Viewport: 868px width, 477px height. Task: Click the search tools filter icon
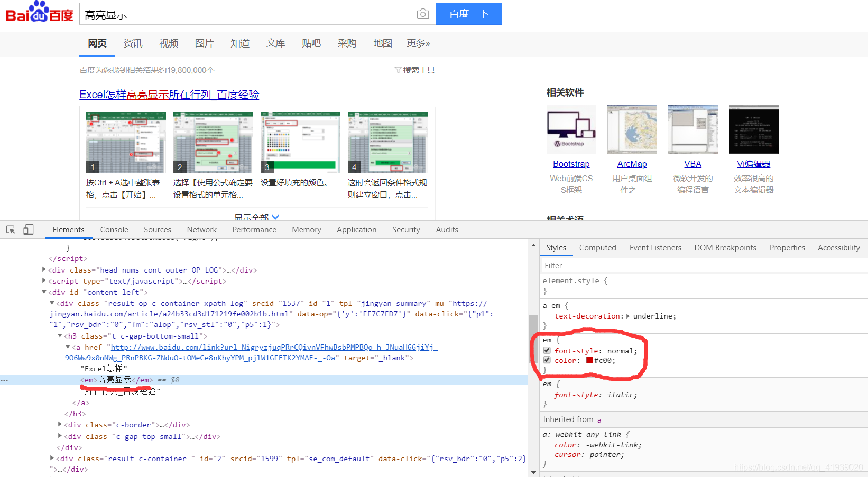(x=398, y=70)
